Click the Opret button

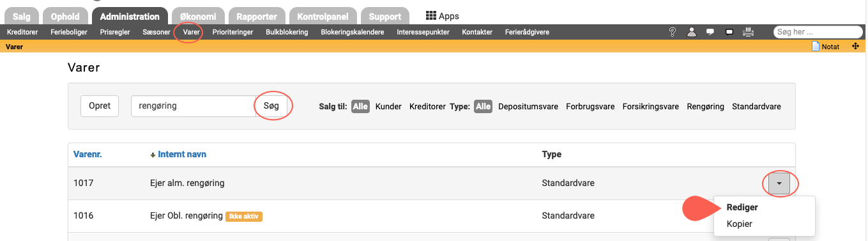(100, 106)
